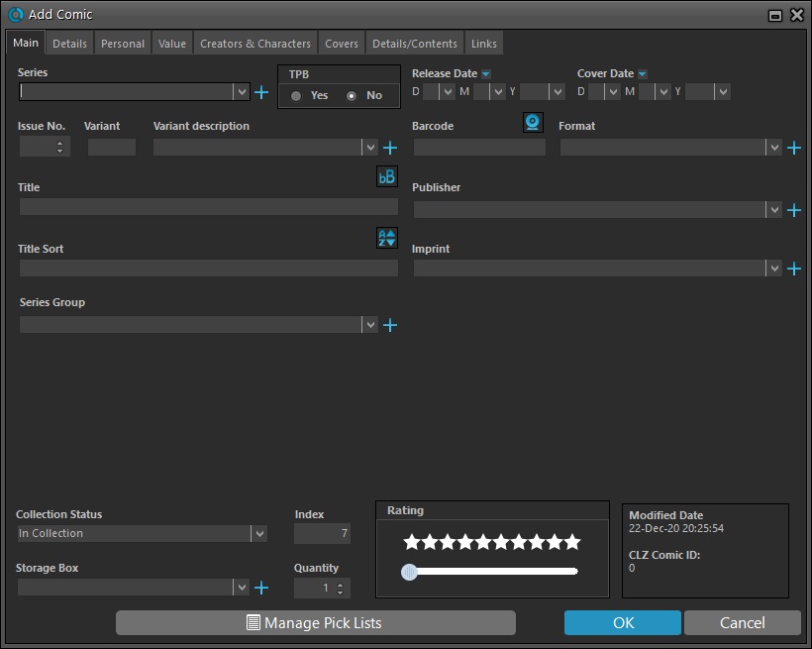Open the Covers tab
This screenshot has height=649, width=812.
(x=342, y=44)
